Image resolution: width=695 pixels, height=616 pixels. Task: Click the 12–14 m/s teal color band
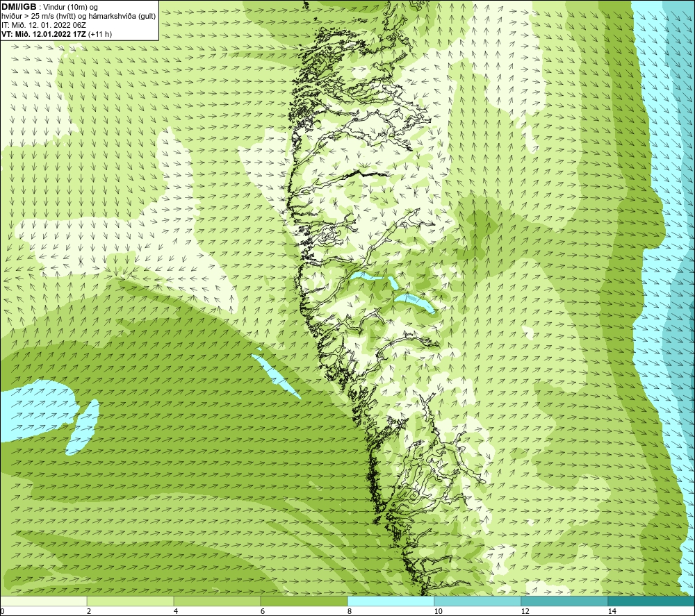click(564, 601)
